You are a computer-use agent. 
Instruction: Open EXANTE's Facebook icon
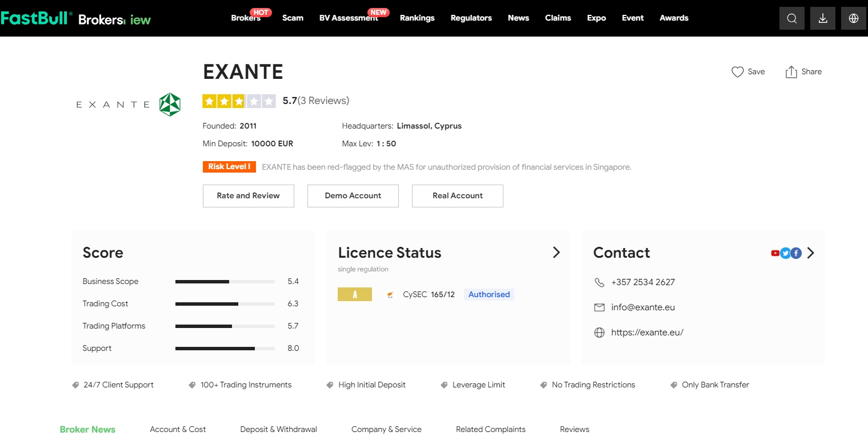(795, 253)
